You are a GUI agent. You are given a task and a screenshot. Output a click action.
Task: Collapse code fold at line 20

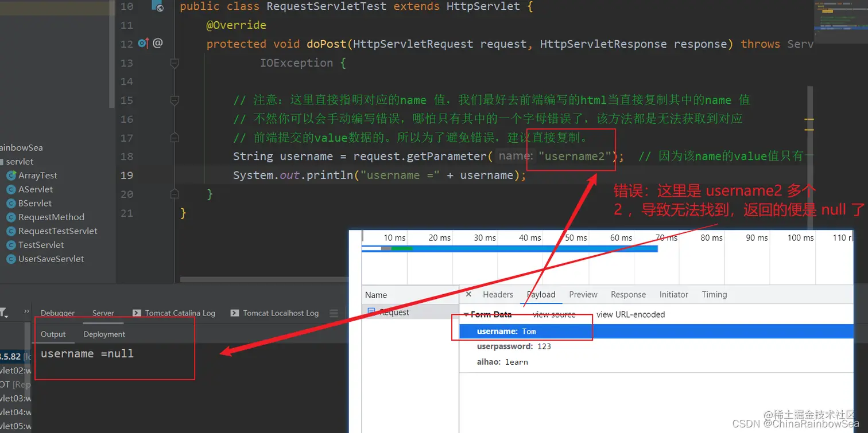click(175, 194)
